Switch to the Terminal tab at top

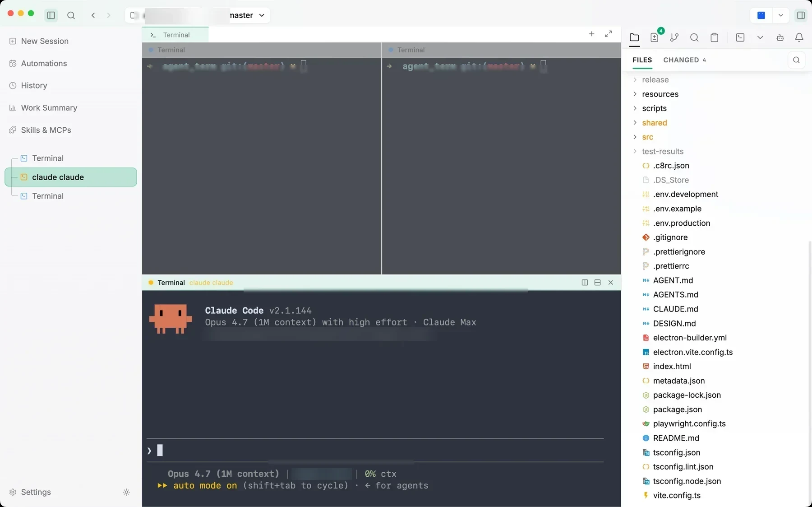175,35
